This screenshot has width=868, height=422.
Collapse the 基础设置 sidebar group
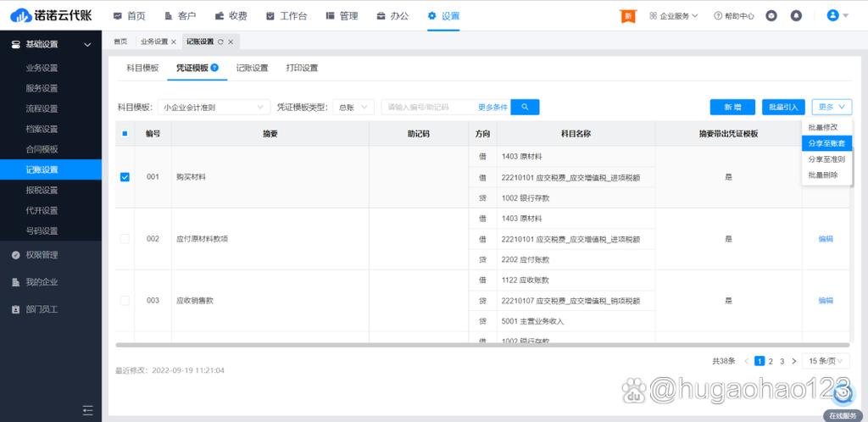[x=51, y=44]
